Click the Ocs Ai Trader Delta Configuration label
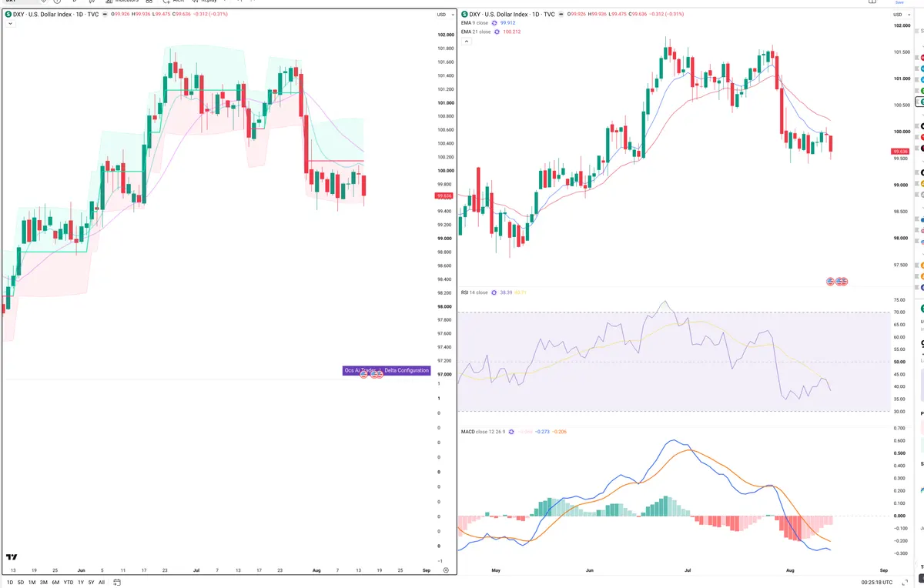The image size is (924, 588). tap(386, 370)
